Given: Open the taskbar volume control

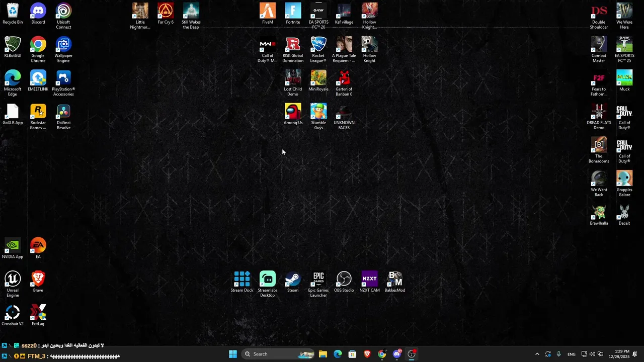Looking at the screenshot, I should point(592,354).
